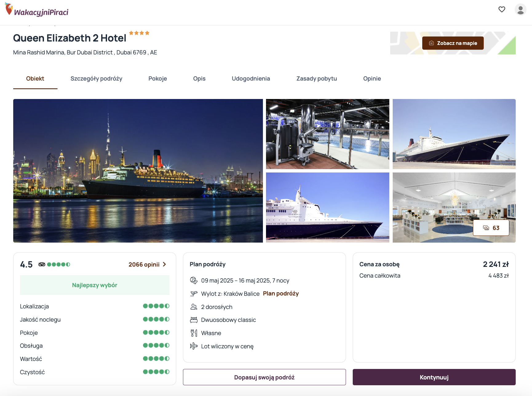This screenshot has width=532, height=396.
Task: Open the Pokoje tab in navigation
Action: (x=157, y=79)
